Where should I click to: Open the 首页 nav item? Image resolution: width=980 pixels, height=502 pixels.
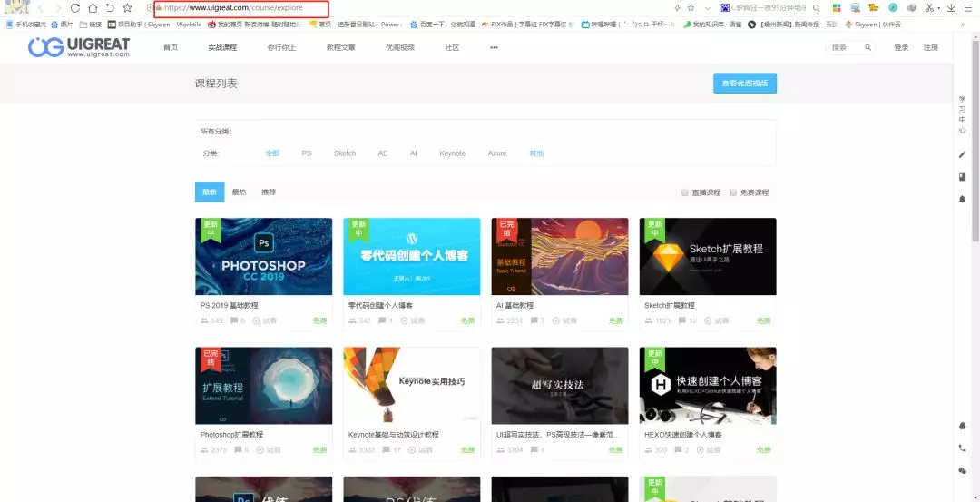(170, 47)
